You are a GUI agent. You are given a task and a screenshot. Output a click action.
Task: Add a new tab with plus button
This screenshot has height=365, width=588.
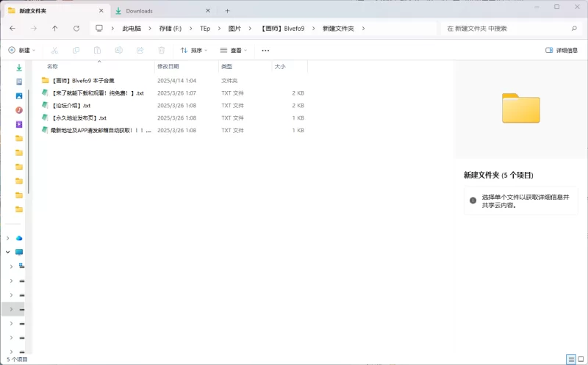227,10
